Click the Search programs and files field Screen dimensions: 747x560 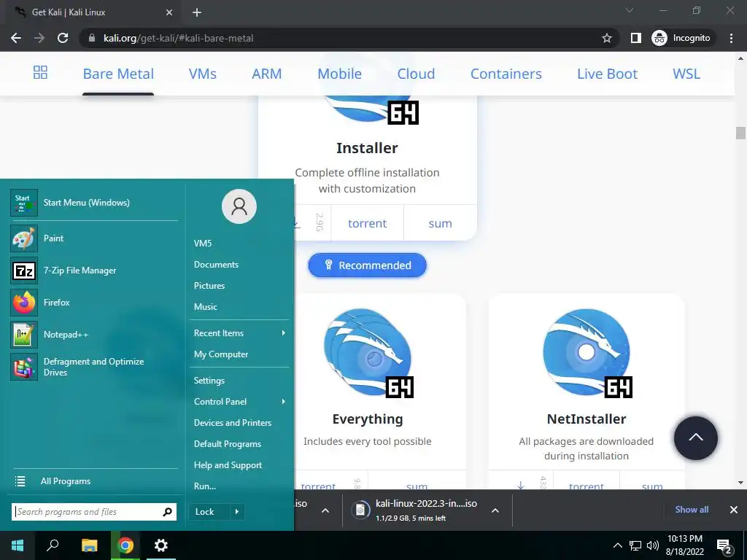tap(94, 512)
